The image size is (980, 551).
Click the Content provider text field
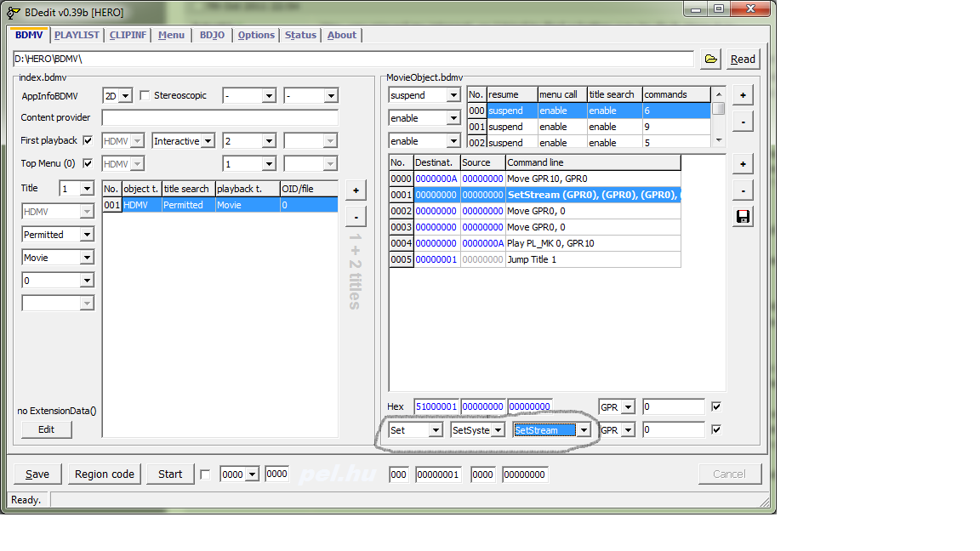[219, 118]
